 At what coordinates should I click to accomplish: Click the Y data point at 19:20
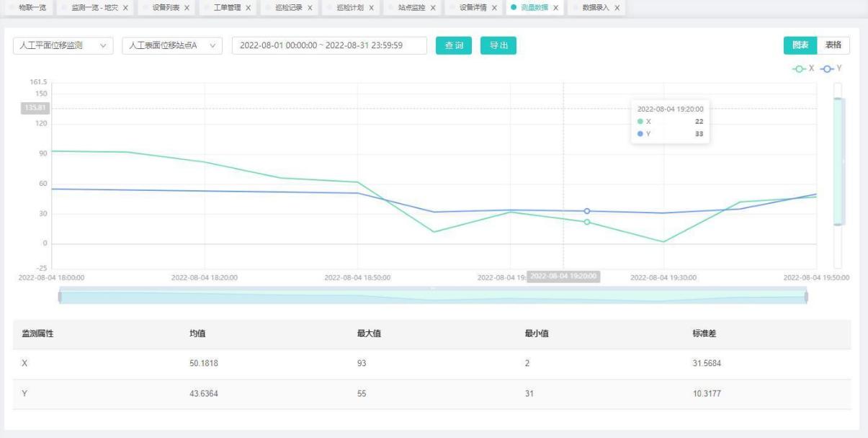(x=587, y=211)
